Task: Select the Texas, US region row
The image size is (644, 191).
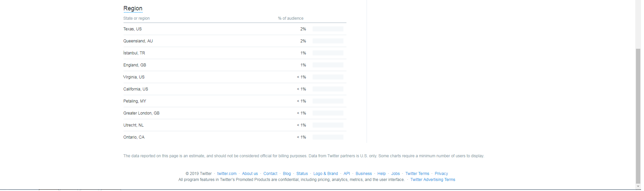Action: 235,29
